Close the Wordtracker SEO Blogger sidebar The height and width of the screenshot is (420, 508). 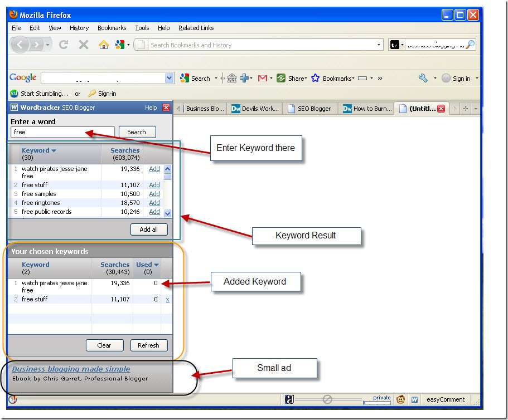(x=166, y=108)
